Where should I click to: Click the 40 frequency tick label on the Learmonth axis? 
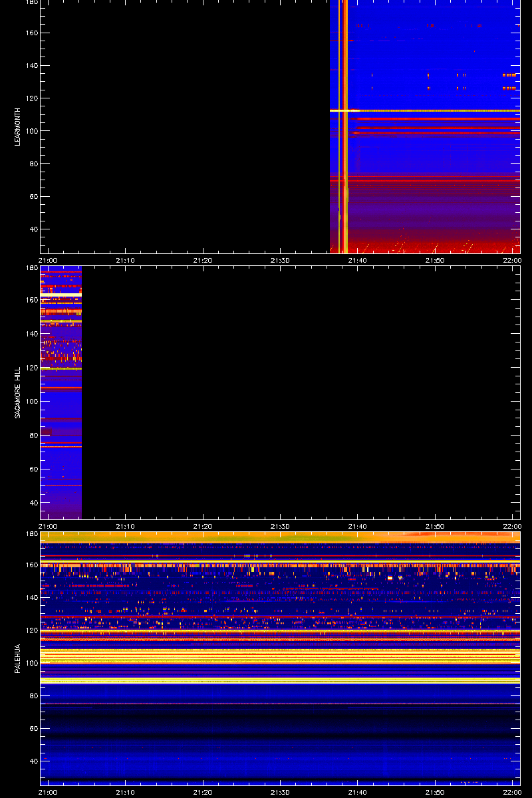(34, 229)
